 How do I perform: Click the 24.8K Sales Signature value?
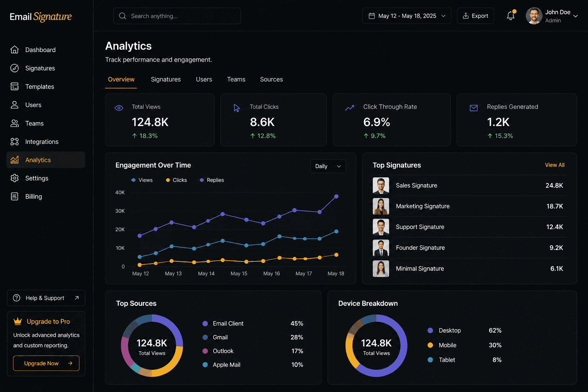click(554, 185)
